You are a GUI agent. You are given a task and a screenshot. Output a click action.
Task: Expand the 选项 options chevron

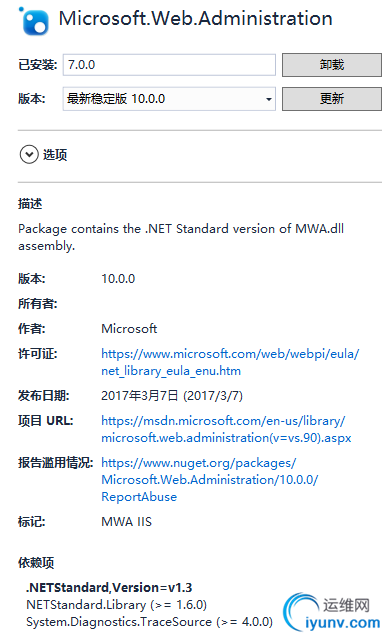tap(29, 154)
